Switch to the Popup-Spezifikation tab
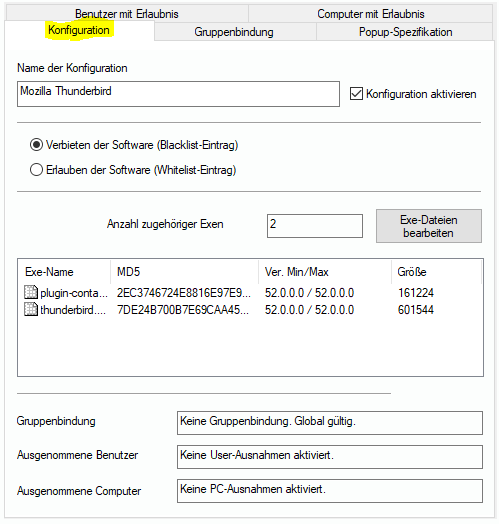The width and height of the screenshot is (499, 524). [405, 32]
